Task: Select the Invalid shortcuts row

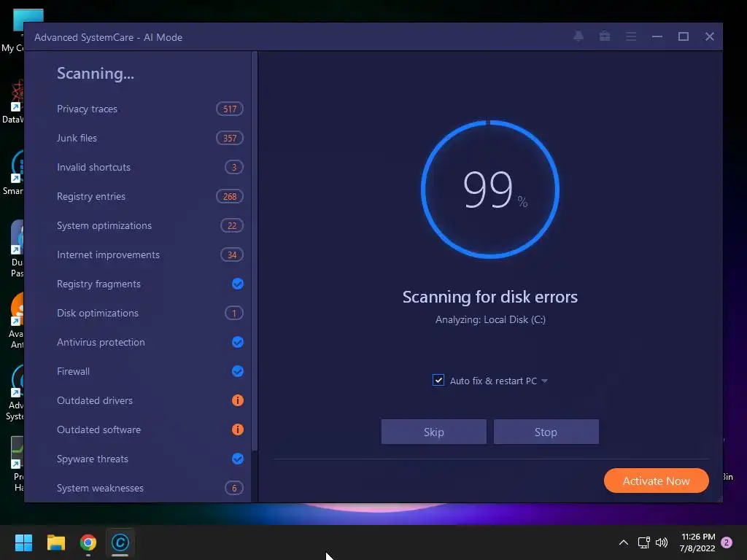Action: click(150, 167)
